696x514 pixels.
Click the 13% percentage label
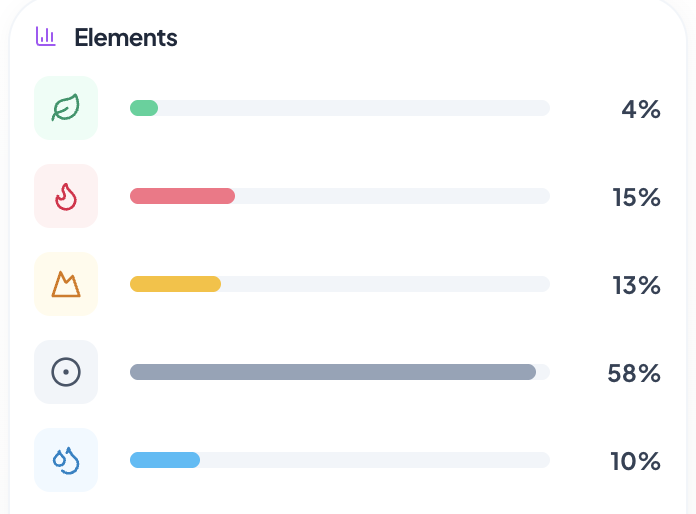(636, 285)
